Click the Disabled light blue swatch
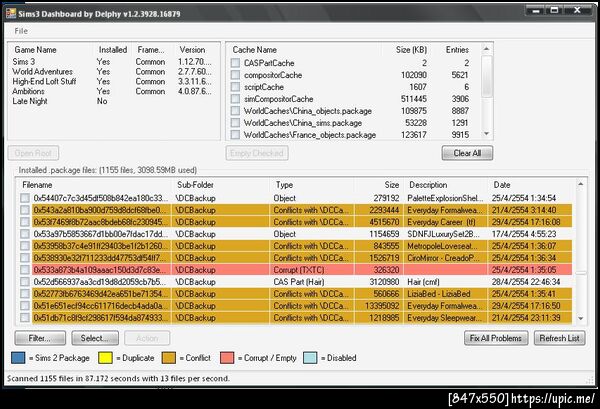 pyautogui.click(x=310, y=358)
